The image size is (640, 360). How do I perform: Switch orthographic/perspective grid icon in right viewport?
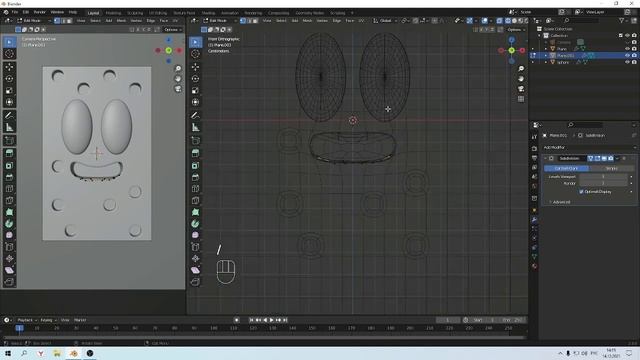pos(521,99)
